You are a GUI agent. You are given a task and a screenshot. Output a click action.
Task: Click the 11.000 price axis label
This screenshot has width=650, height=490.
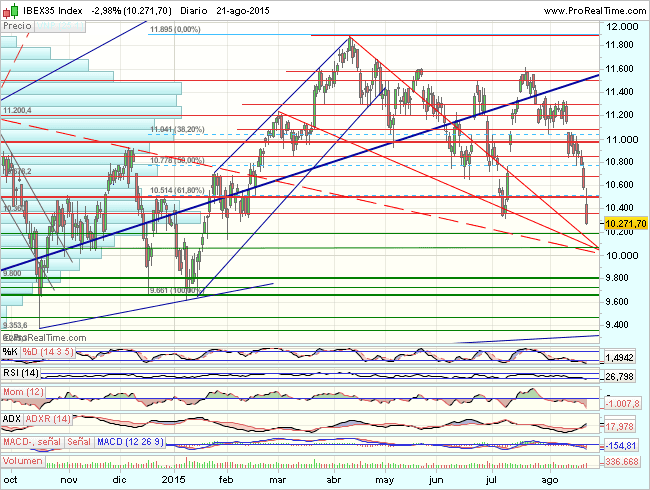622,139
